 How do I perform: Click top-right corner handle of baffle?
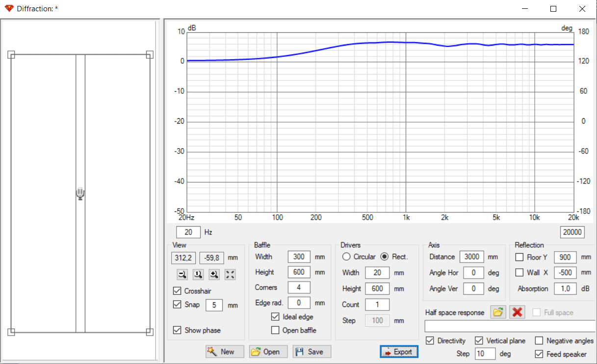coord(150,55)
